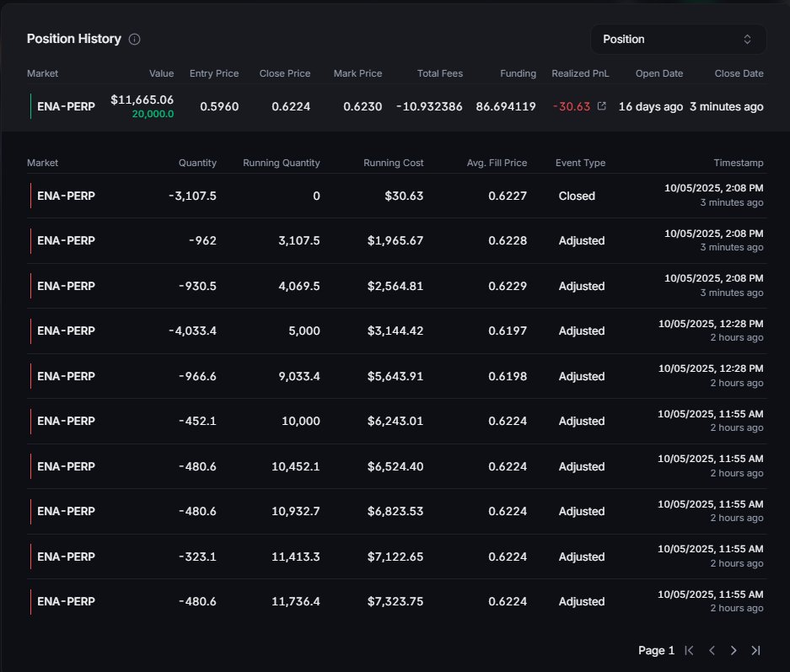
Task: Go to the next page
Action: pyautogui.click(x=734, y=650)
